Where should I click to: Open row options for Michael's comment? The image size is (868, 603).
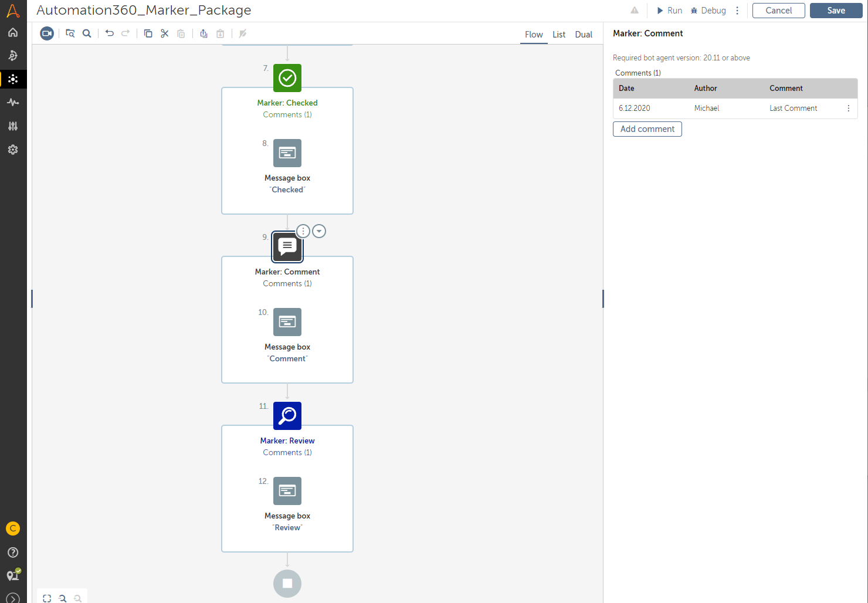pos(848,109)
